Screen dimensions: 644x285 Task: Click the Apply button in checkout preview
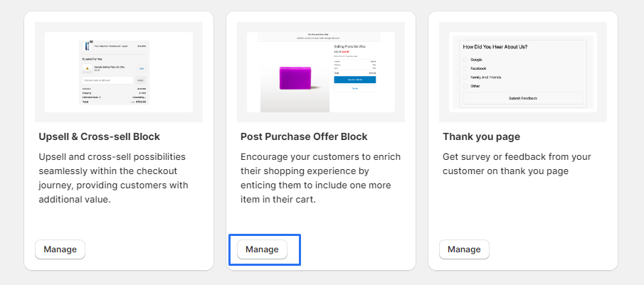(140, 80)
